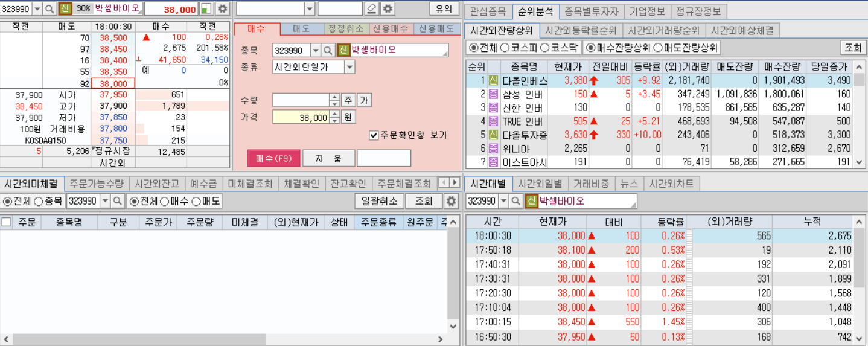Open the stock code dropdown in the 시간외미체결 filter

click(105, 201)
